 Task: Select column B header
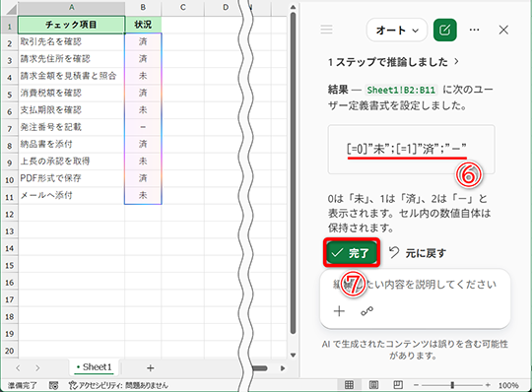pos(143,7)
